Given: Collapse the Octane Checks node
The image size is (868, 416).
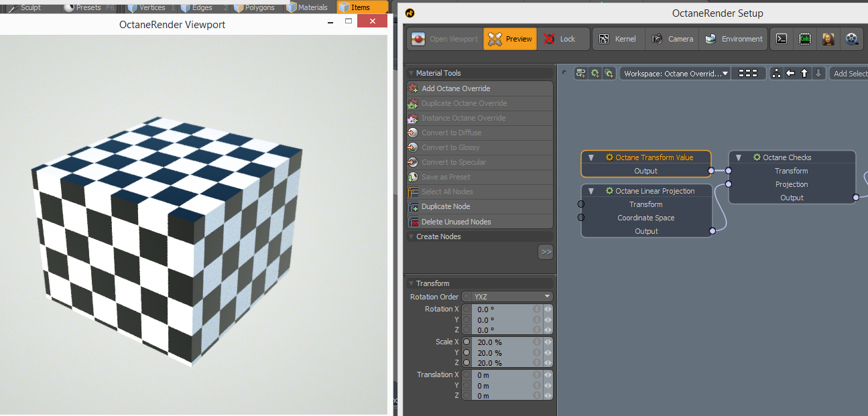Looking at the screenshot, I should click(x=739, y=157).
